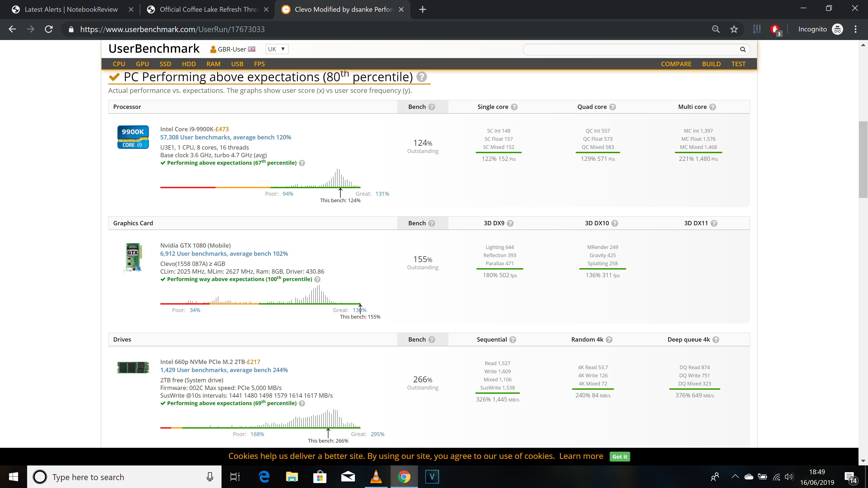The width and height of the screenshot is (868, 488).
Task: Click the GBR-User profile link
Action: [233, 49]
